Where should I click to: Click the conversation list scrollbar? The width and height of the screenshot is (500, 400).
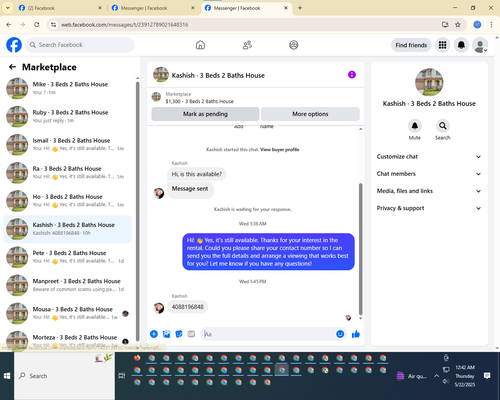[x=137, y=211]
